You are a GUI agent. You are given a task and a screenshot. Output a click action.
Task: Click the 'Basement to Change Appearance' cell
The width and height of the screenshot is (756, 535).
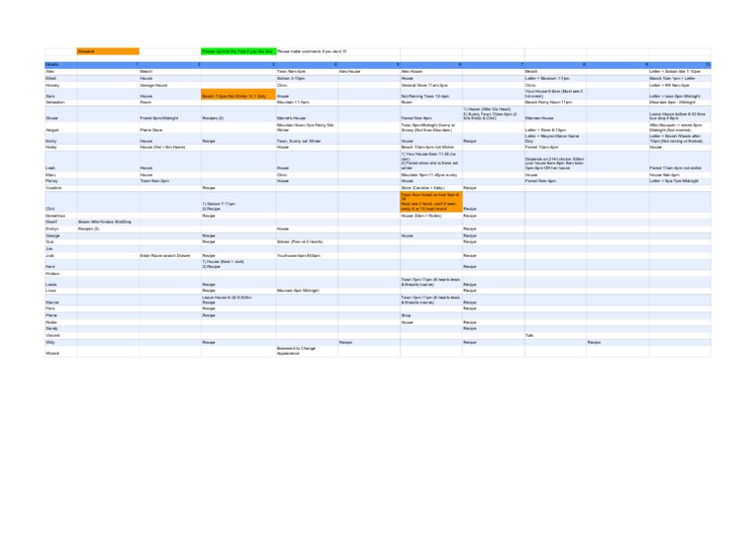(307, 351)
